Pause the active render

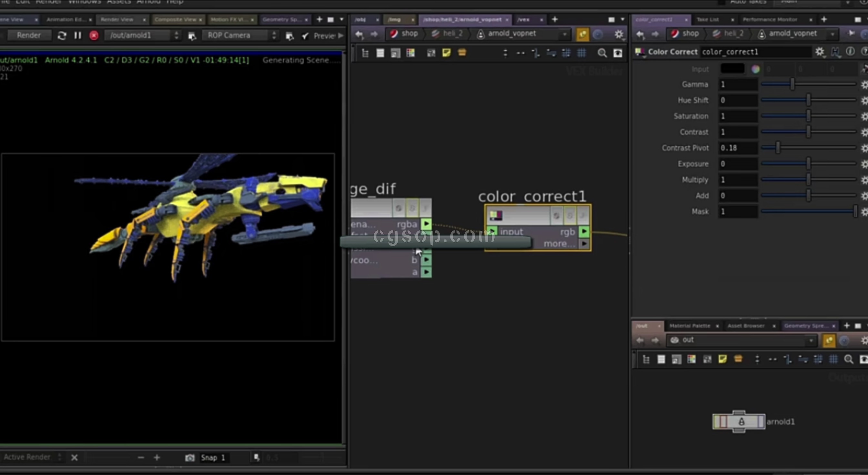[x=77, y=35]
